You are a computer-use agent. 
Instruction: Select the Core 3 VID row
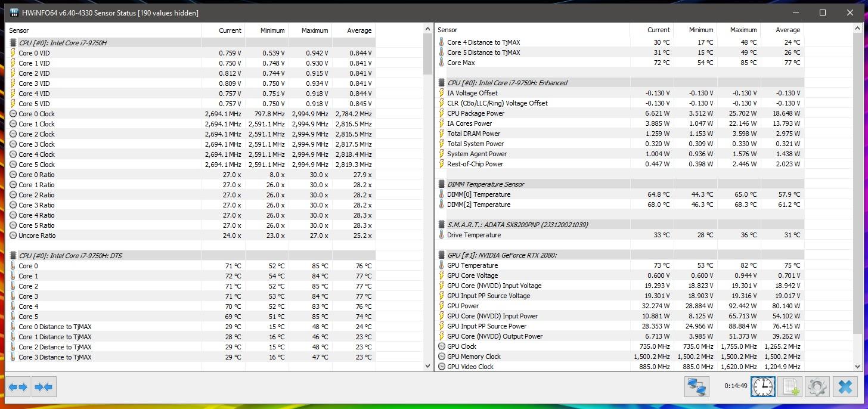click(191, 83)
